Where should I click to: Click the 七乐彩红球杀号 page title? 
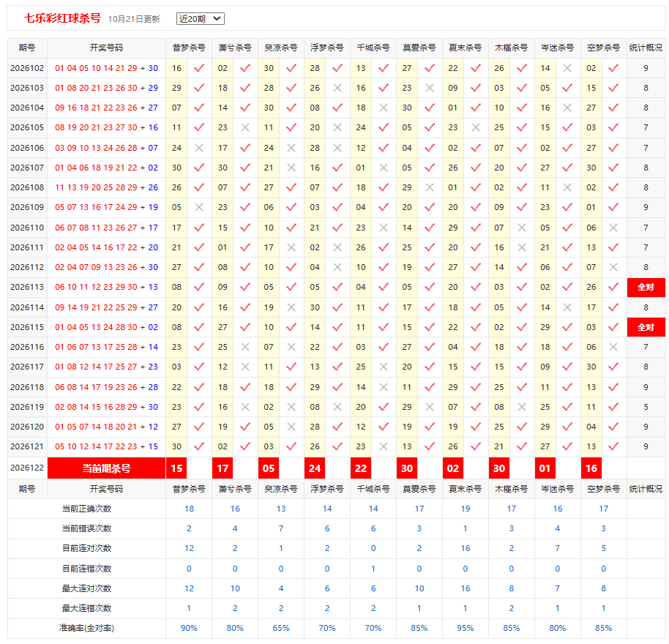click(x=62, y=18)
